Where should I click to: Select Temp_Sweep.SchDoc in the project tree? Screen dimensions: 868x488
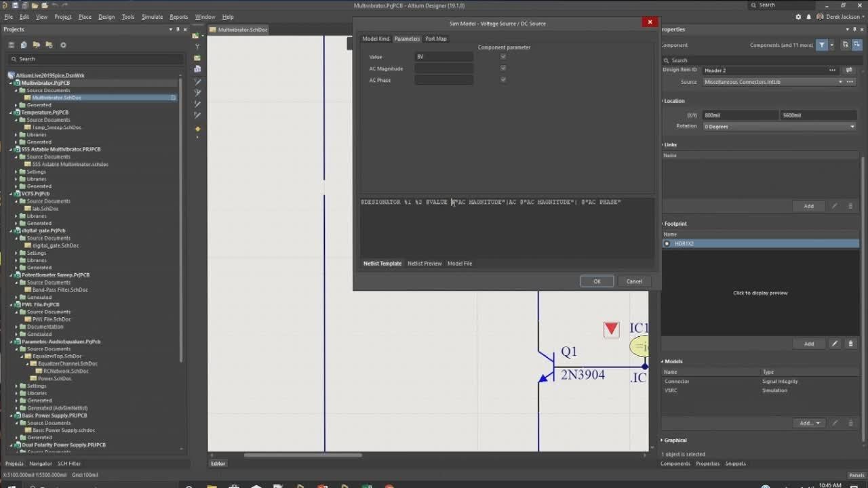[x=57, y=127]
